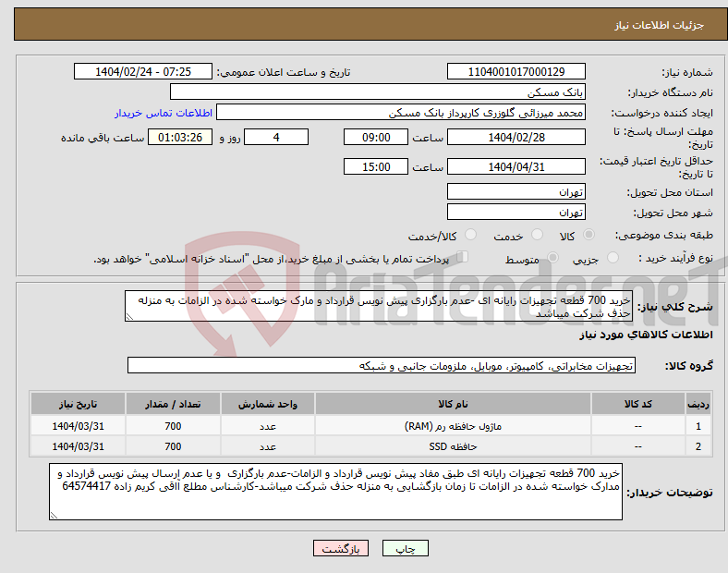The image size is (728, 573).
Task: Click the buyer name field بانک مسکن
Action: coord(378,91)
